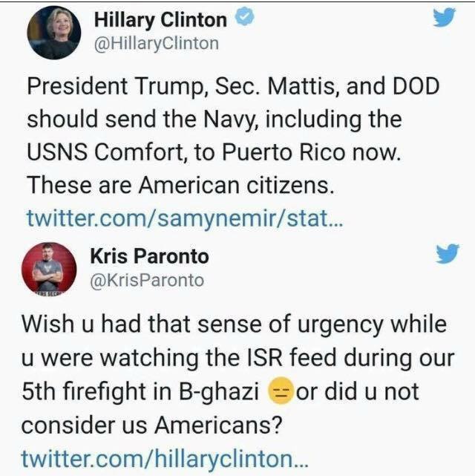Click the expressionless face emoji in Paronto's tweet
Image resolution: width=475 pixels, height=476 pixels.
[x=281, y=391]
